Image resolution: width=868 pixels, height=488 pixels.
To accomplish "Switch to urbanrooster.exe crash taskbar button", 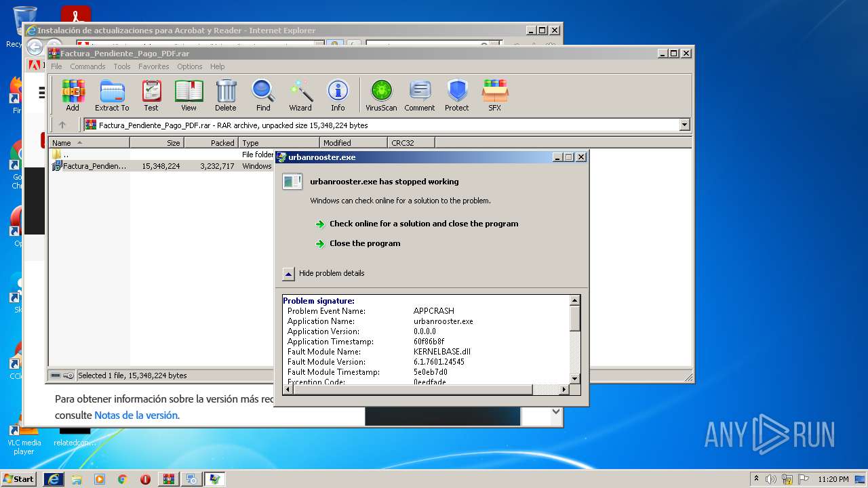I will 215,479.
